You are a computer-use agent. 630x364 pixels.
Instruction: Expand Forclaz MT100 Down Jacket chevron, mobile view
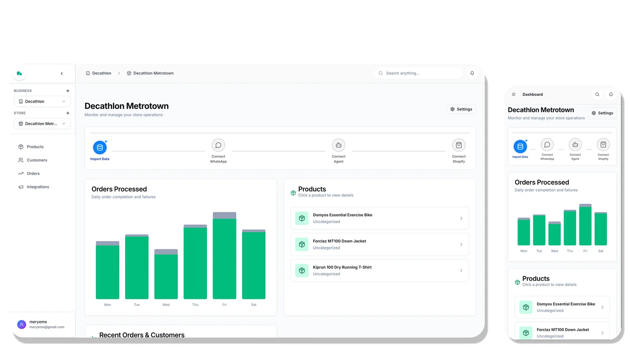pyautogui.click(x=603, y=333)
